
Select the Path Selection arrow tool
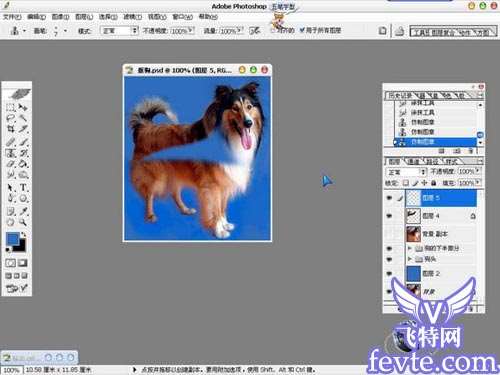11,188
